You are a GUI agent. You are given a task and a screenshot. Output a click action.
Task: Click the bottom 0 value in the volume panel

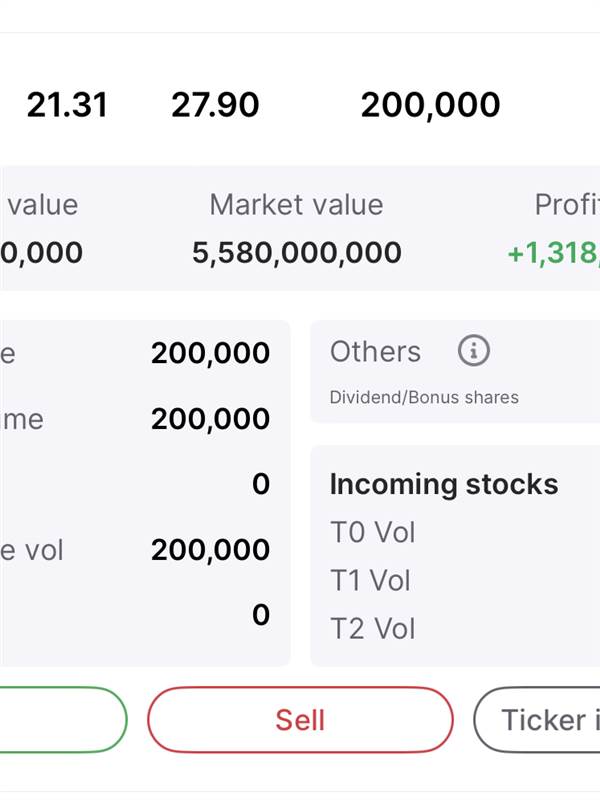[261, 614]
